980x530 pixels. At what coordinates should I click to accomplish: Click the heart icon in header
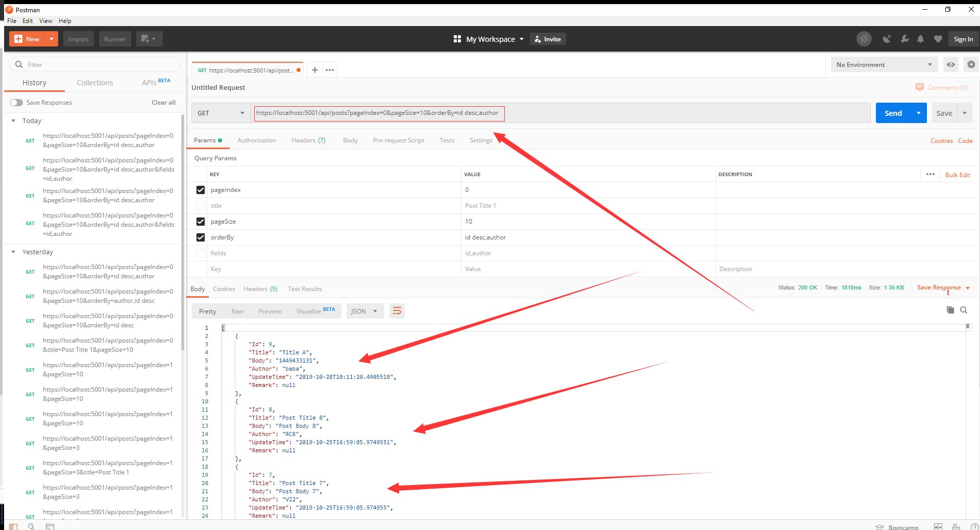938,39
